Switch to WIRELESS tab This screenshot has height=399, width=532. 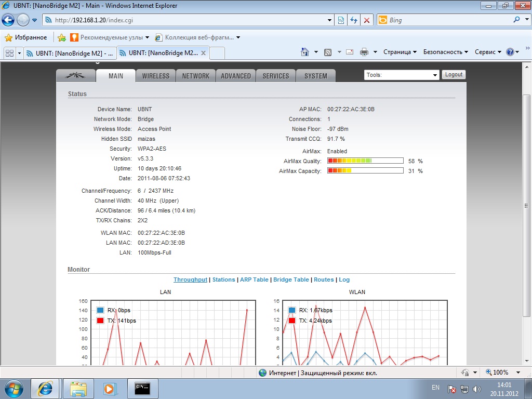(156, 76)
